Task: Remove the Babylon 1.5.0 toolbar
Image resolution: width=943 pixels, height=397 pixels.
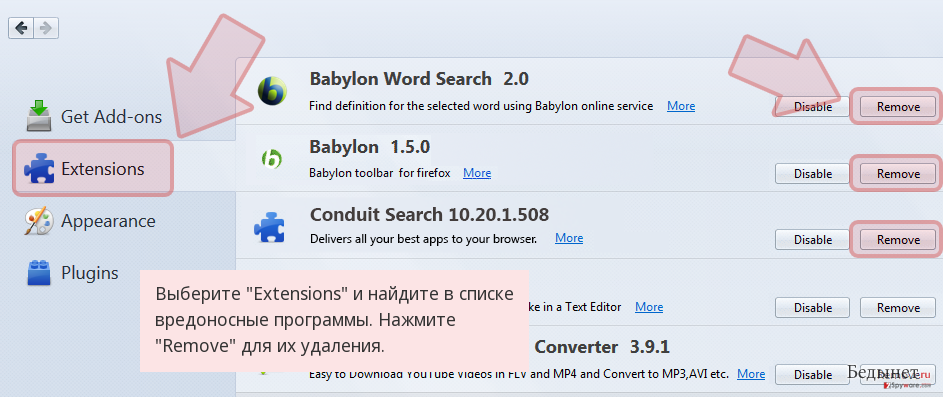Action: point(898,173)
